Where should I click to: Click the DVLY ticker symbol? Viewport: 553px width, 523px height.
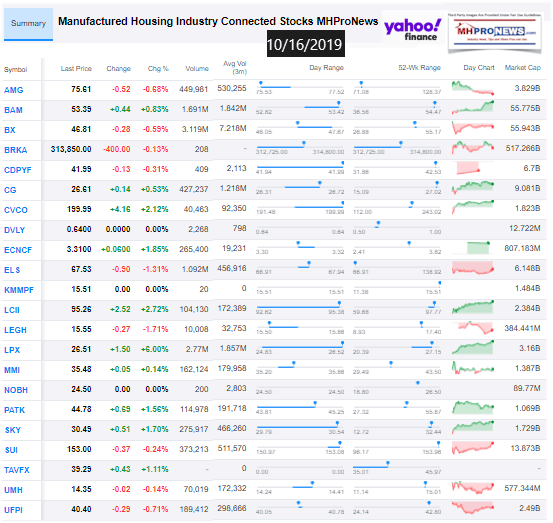point(14,230)
